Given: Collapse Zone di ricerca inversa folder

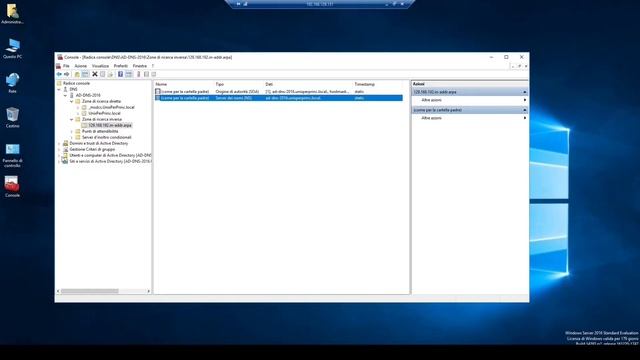Looking at the screenshot, I should coord(72,119).
